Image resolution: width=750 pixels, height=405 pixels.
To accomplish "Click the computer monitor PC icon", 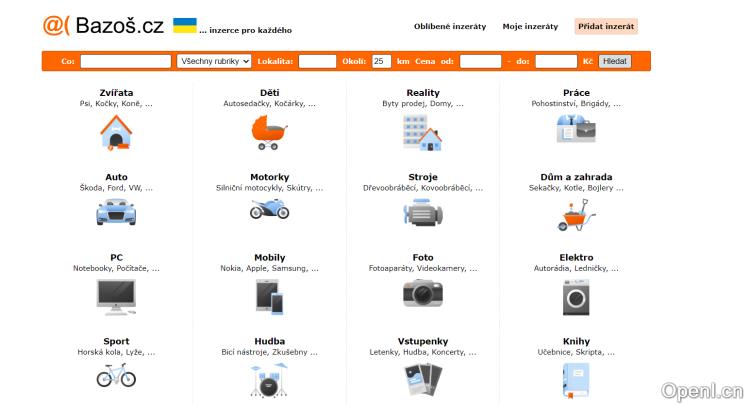I will (116, 296).
